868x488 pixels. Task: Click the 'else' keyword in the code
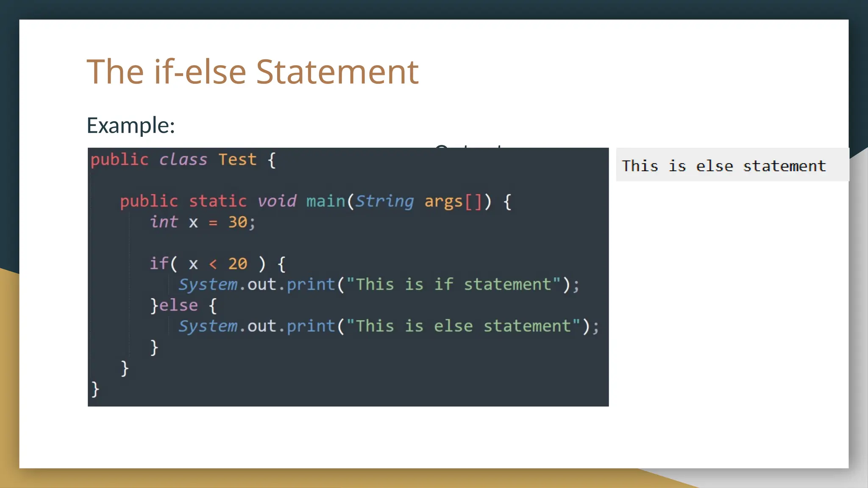pos(178,305)
